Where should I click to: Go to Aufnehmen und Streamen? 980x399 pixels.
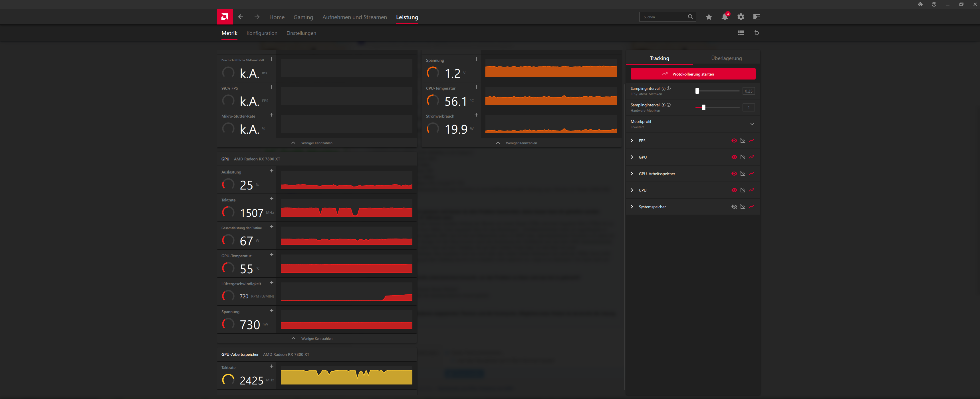pos(354,17)
